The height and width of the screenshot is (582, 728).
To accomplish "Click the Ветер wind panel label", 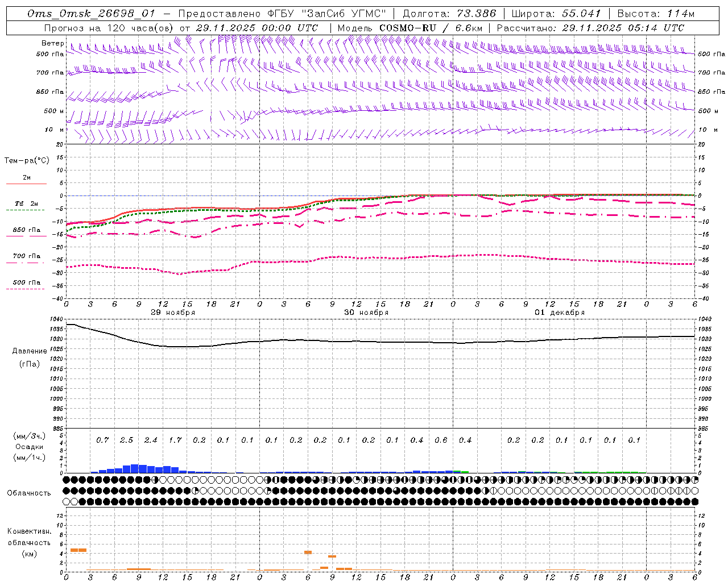I will coord(53,43).
